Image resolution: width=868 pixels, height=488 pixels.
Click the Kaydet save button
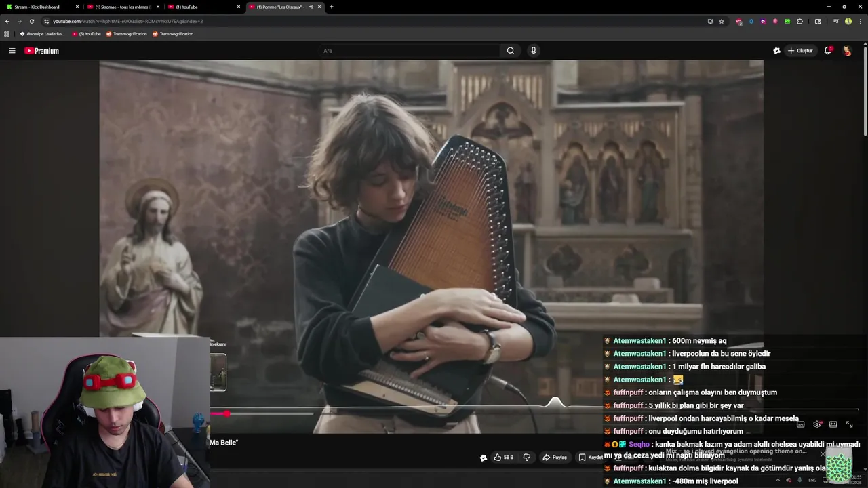(x=590, y=457)
